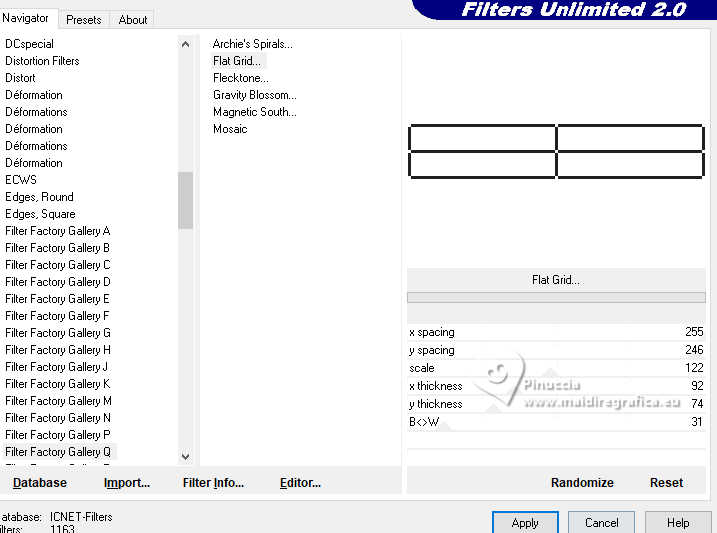Show Filter Info...
Viewport: 717px width, 533px height.
point(213,482)
